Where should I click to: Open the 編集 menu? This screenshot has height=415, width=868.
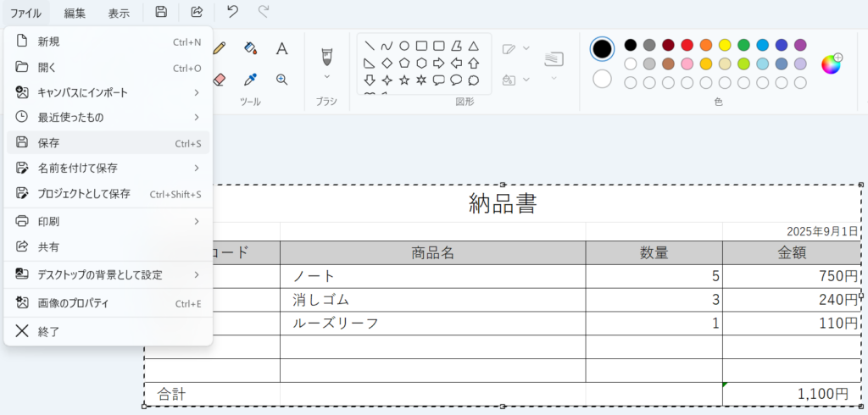75,14
